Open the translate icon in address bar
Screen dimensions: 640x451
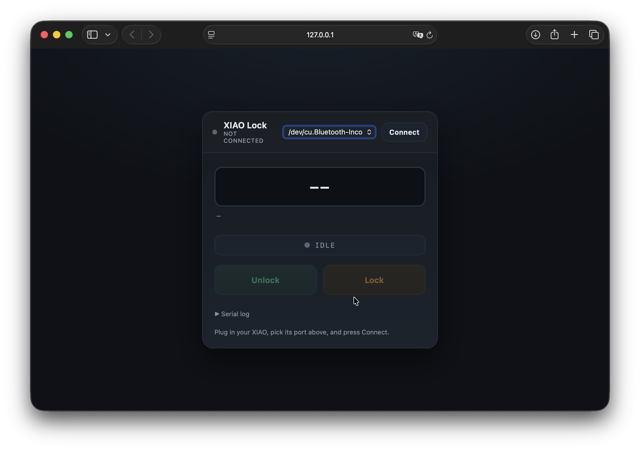pyautogui.click(x=417, y=35)
